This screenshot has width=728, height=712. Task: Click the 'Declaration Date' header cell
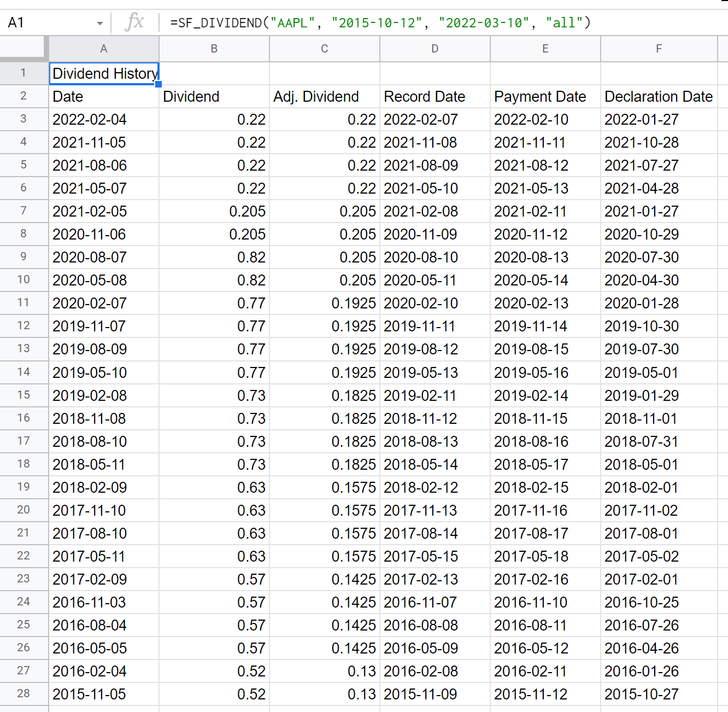point(659,96)
